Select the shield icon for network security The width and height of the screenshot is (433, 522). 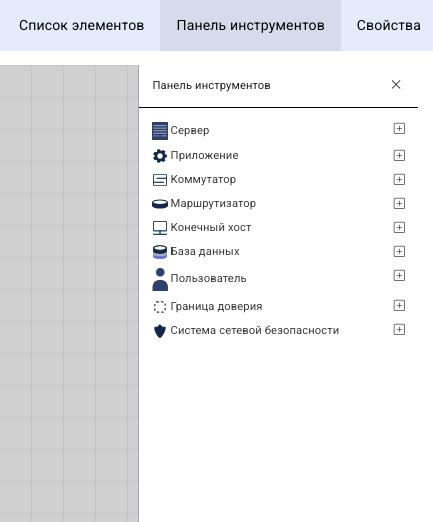160,331
